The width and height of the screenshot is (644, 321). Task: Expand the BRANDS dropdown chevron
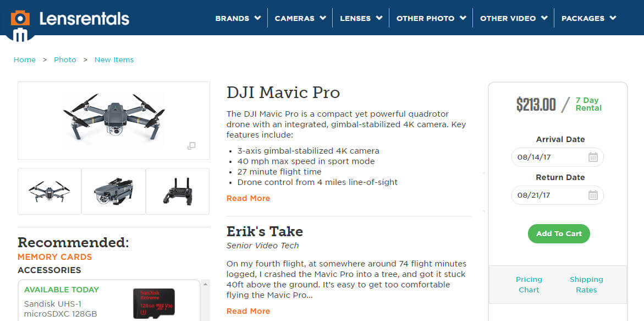click(257, 18)
